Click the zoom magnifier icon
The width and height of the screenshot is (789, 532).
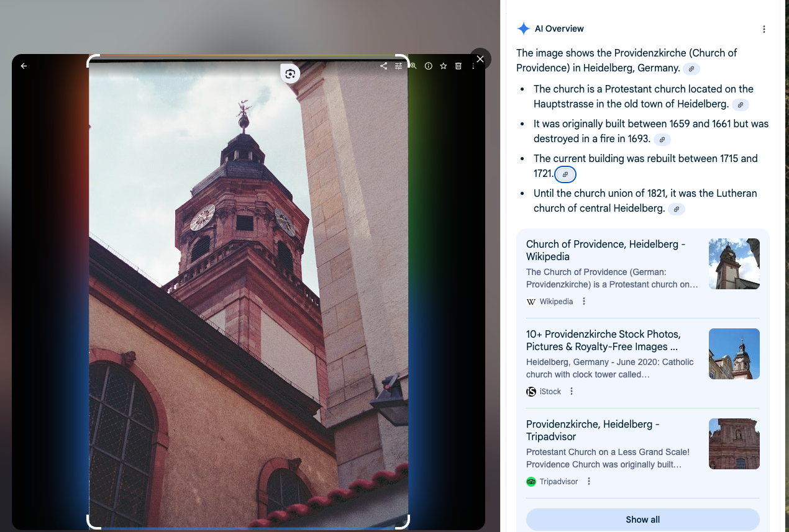(x=413, y=66)
